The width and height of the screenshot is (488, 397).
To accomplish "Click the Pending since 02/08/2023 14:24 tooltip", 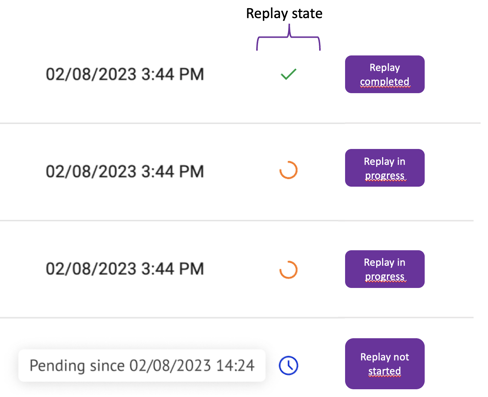I will coord(142,366).
